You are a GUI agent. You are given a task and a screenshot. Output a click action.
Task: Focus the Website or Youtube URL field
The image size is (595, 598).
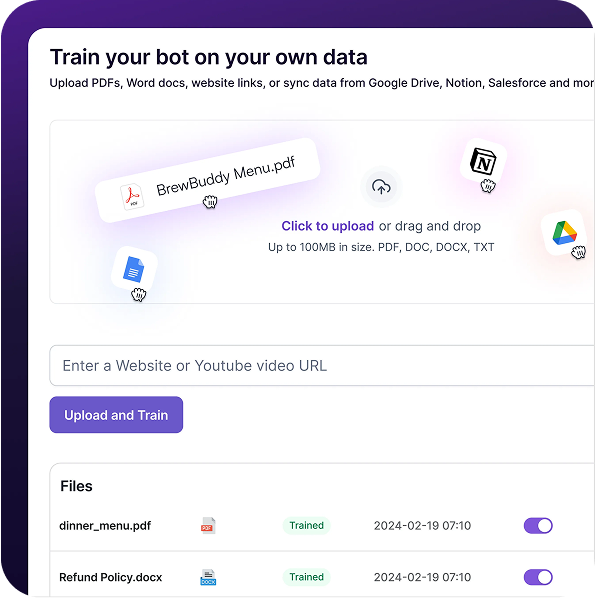322,365
